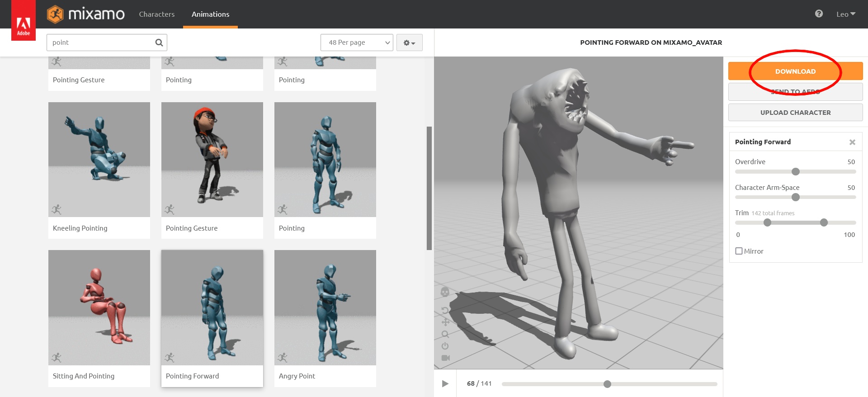Image resolution: width=868 pixels, height=397 pixels.
Task: Click the zoom magnifier icon in viewport
Action: tap(445, 334)
